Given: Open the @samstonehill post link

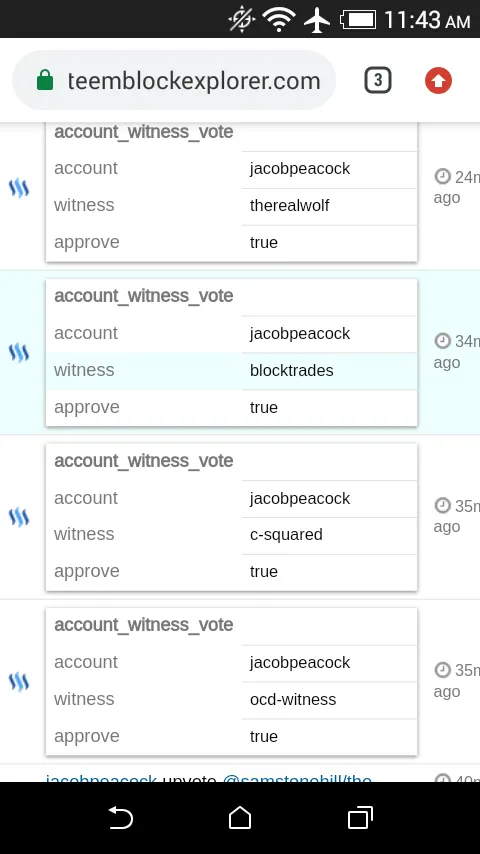Looking at the screenshot, I should (x=297, y=779).
